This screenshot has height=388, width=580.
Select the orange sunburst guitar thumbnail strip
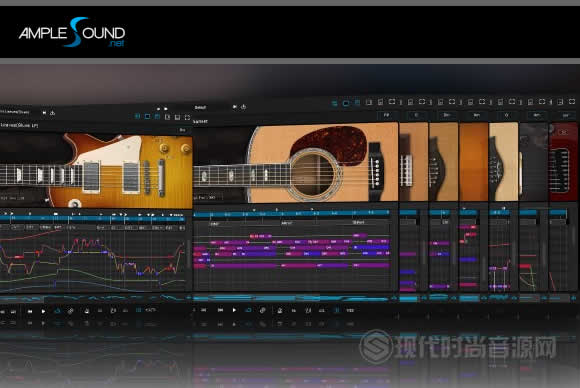tap(473, 162)
